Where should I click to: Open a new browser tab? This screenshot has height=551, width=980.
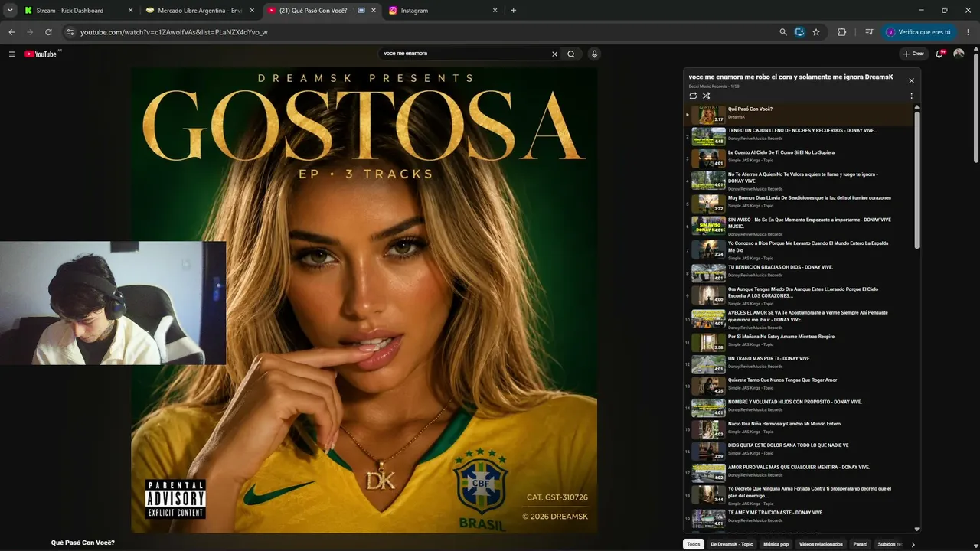(x=513, y=11)
